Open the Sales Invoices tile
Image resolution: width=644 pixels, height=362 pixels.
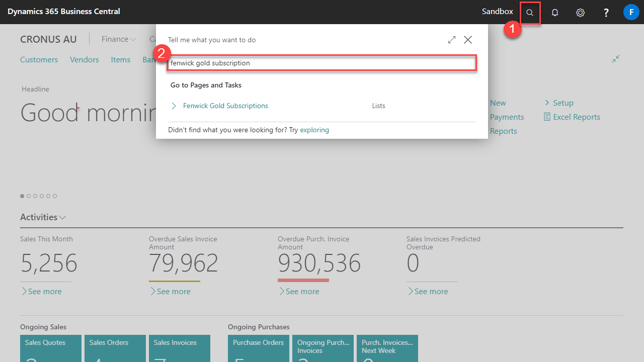coord(180,348)
